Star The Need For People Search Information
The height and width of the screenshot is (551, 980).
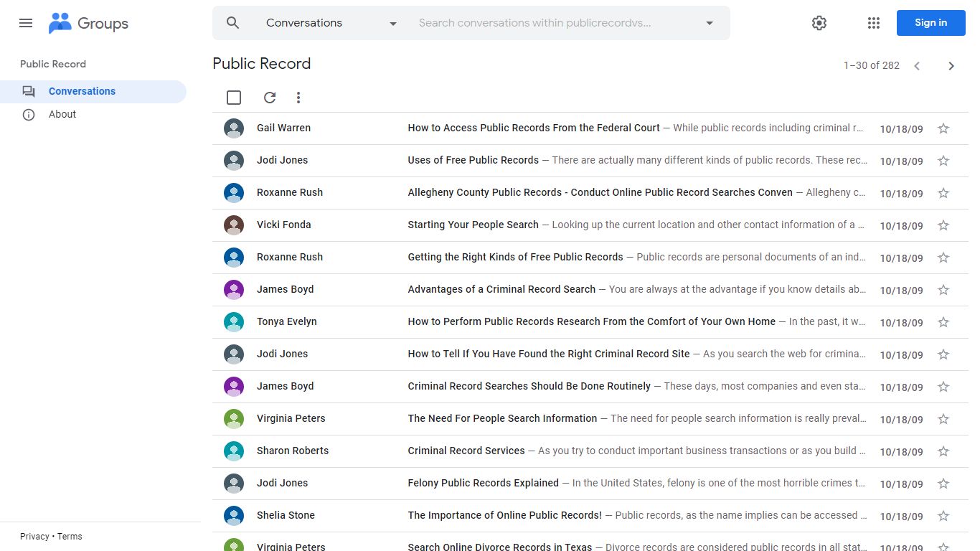pyautogui.click(x=943, y=419)
